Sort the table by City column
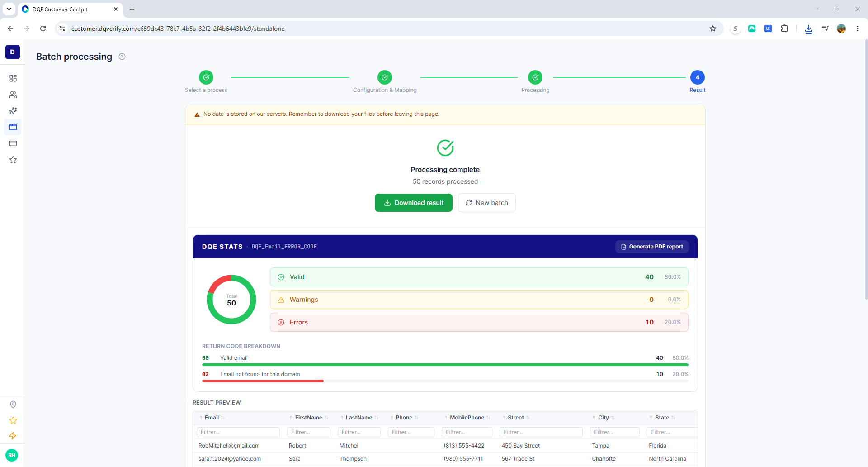The height and width of the screenshot is (467, 868). (613, 418)
